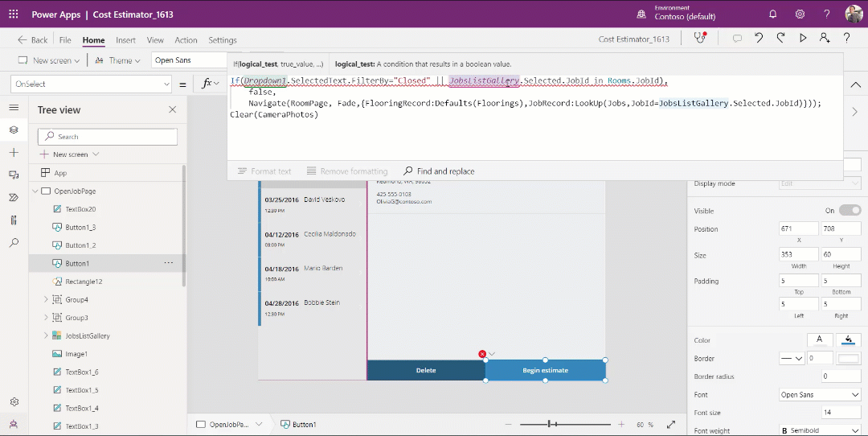Open the app launcher waffle icon
Screen dimensions: 868x436
pos(14,14)
